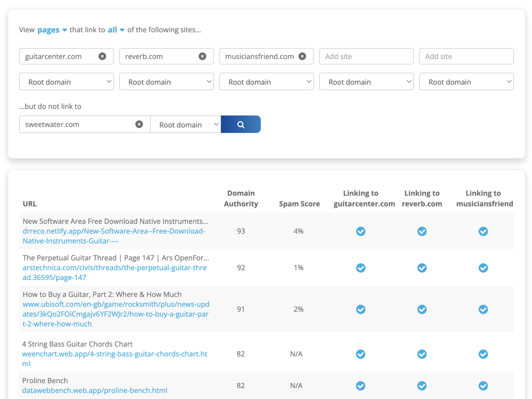The width and height of the screenshot is (532, 399).
Task: Open Root domain dropdown under musiciansfriend.com
Action: (x=266, y=82)
